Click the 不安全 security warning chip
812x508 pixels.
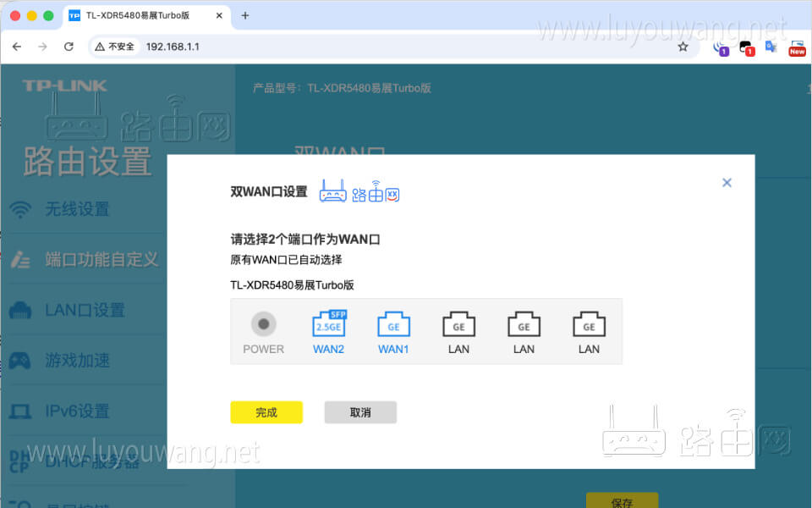(x=114, y=47)
